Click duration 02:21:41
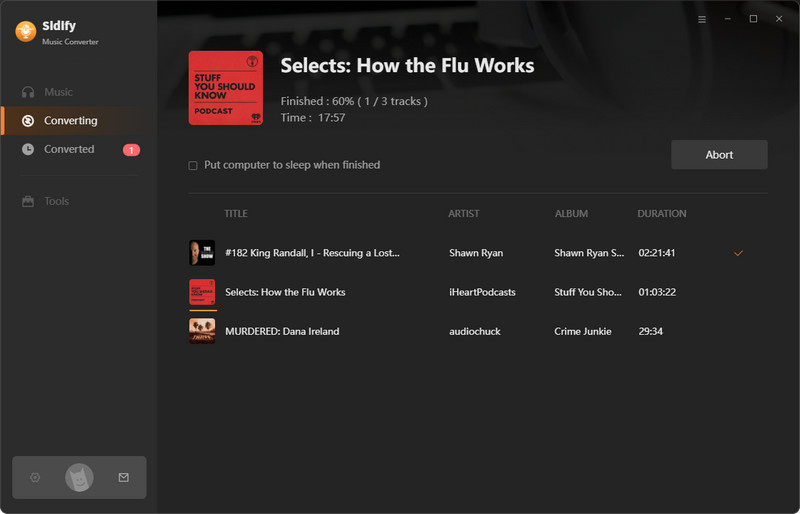Screen dimensions: 800x514 [x=657, y=253]
